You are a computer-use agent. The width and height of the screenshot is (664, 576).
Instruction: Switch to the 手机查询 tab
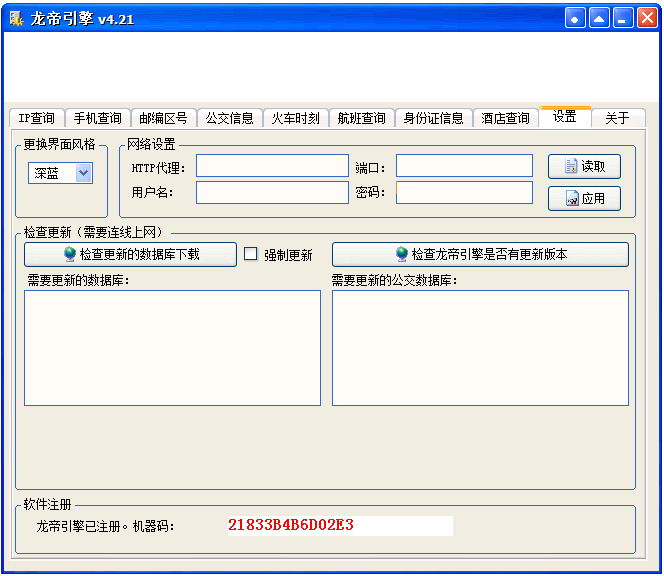[98, 118]
